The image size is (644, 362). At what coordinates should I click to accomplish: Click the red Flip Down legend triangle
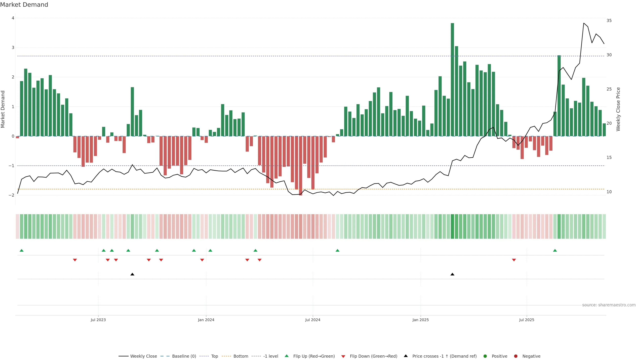[343, 356]
